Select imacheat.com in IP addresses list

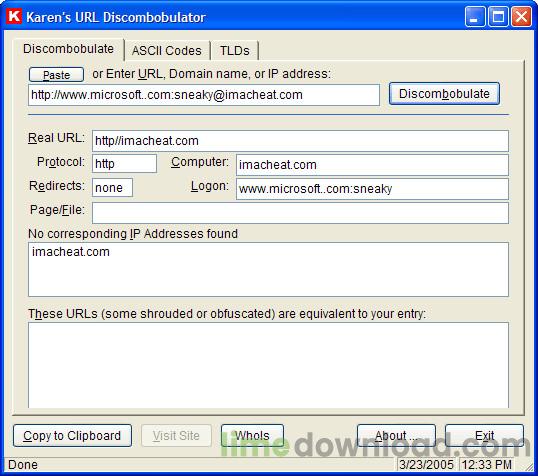coord(71,252)
